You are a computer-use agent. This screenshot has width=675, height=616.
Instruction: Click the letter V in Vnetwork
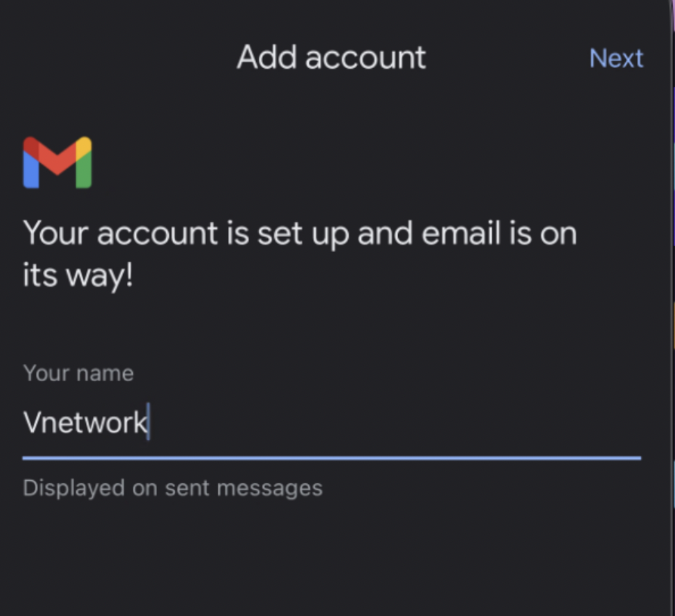[32, 422]
